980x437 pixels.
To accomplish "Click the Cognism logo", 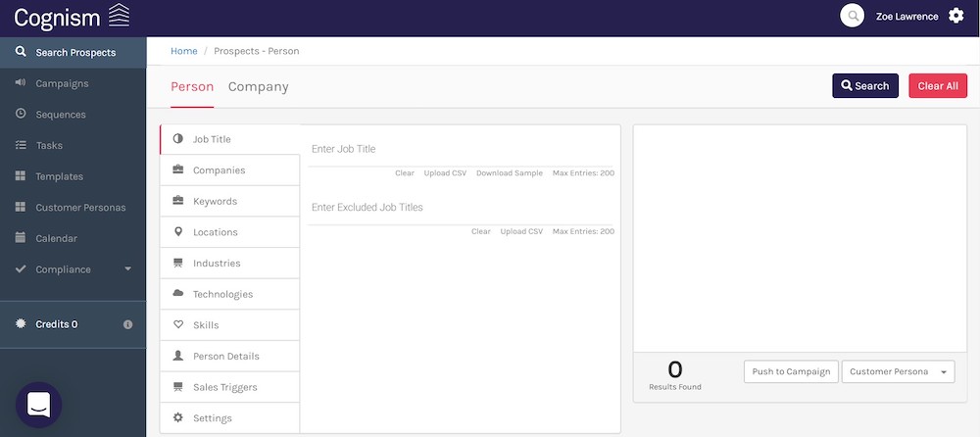I will 72,17.
